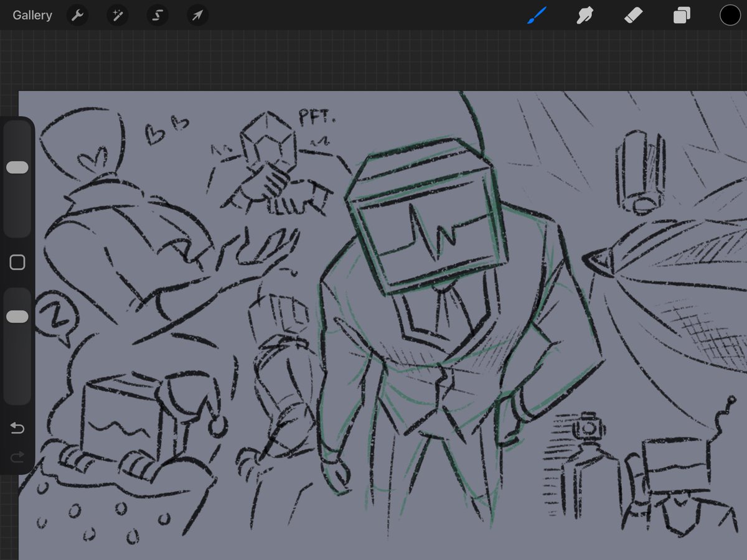The width and height of the screenshot is (747, 560).
Task: Select the Brush tool
Action: tap(536, 15)
